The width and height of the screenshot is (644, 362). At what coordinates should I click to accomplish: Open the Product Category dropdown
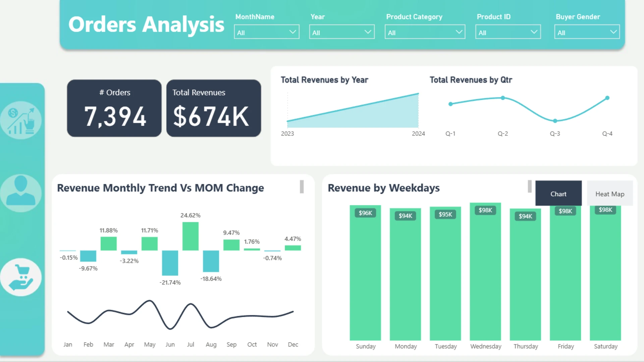pyautogui.click(x=425, y=32)
